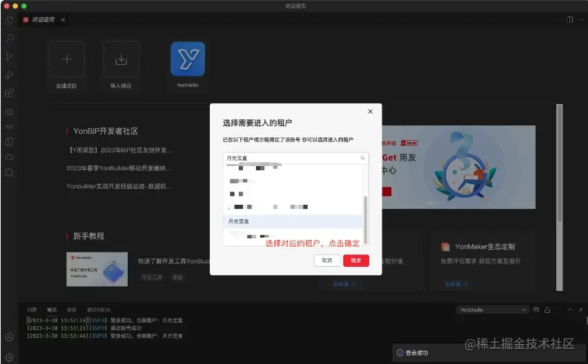Click 取消 in the tenant dialog
The width and height of the screenshot is (588, 364).
(326, 261)
